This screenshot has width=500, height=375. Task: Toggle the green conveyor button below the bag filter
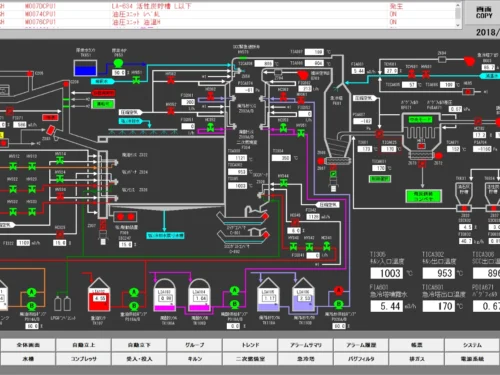(x=423, y=196)
